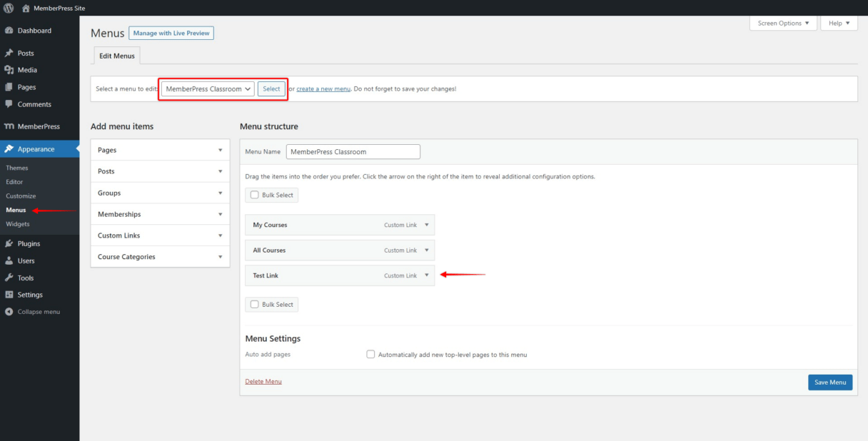Click the WordPress logo icon
Image resolution: width=868 pixels, height=441 pixels.
point(9,8)
